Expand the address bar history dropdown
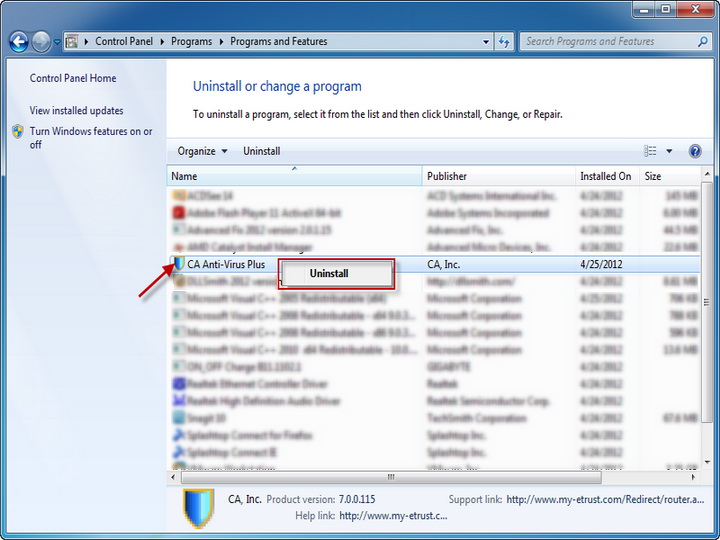 (x=486, y=42)
